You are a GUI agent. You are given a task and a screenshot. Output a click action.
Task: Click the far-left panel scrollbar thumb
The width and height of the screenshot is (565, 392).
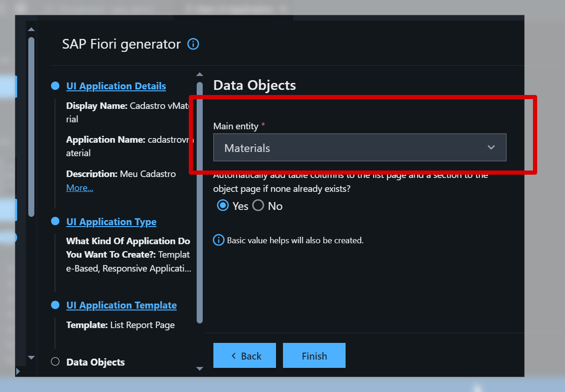31,126
